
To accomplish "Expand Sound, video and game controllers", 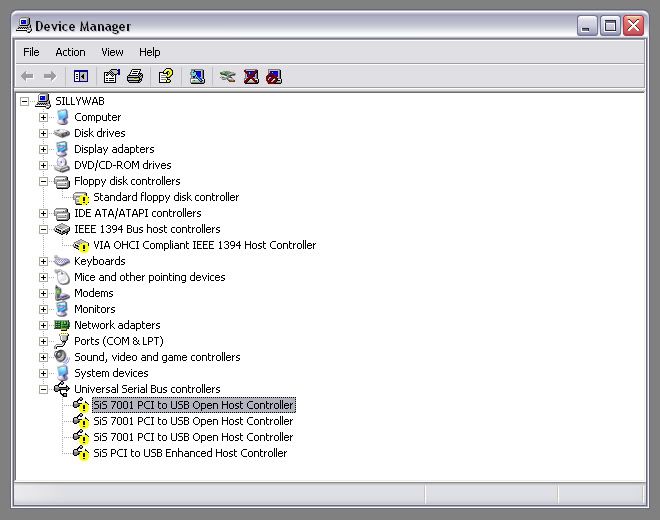I will pos(43,357).
